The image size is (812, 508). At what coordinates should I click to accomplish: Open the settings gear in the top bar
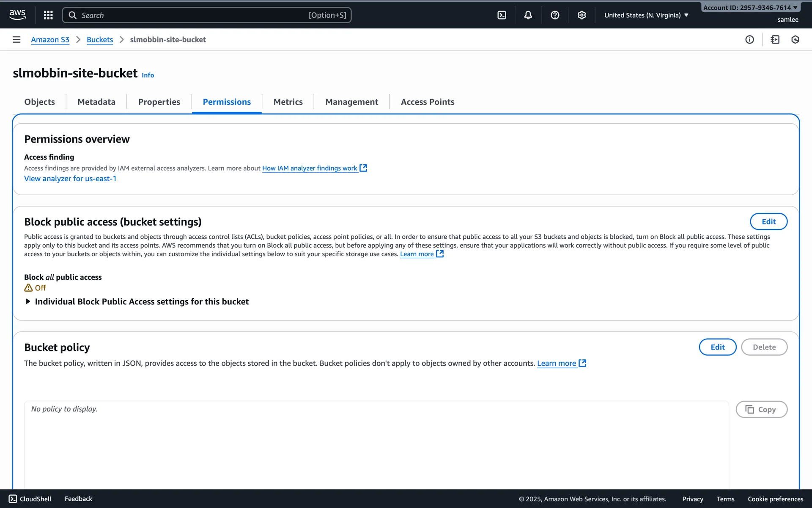point(582,15)
